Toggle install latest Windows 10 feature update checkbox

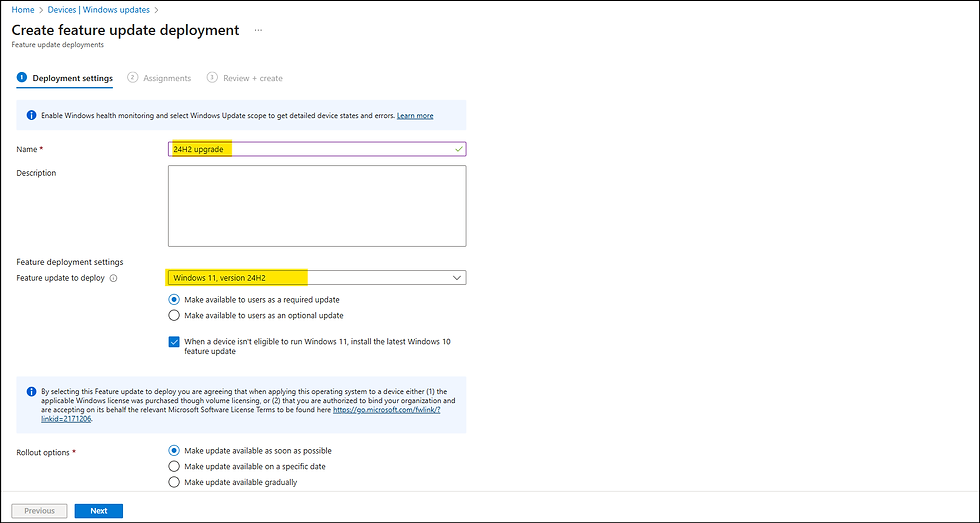[174, 342]
